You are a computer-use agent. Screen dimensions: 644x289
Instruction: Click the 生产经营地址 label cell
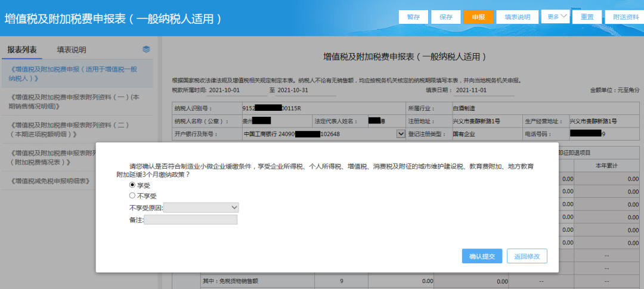546,122
